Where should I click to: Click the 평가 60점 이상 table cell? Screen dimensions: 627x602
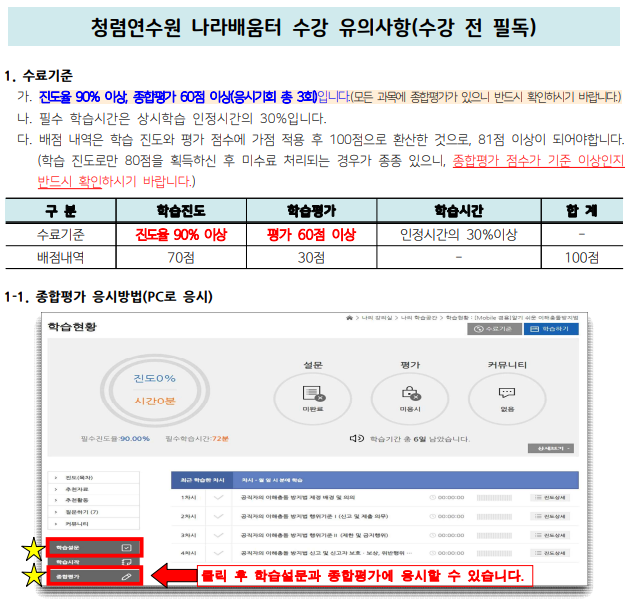click(x=312, y=234)
